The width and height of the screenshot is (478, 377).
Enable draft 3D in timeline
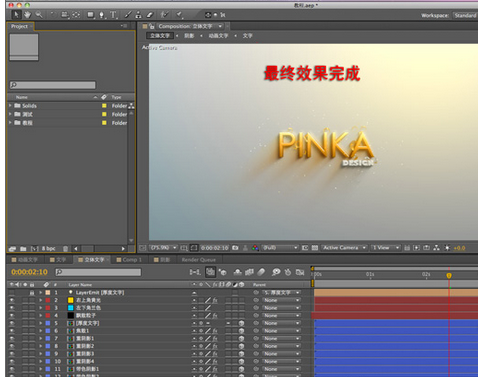pyautogui.click(x=223, y=272)
